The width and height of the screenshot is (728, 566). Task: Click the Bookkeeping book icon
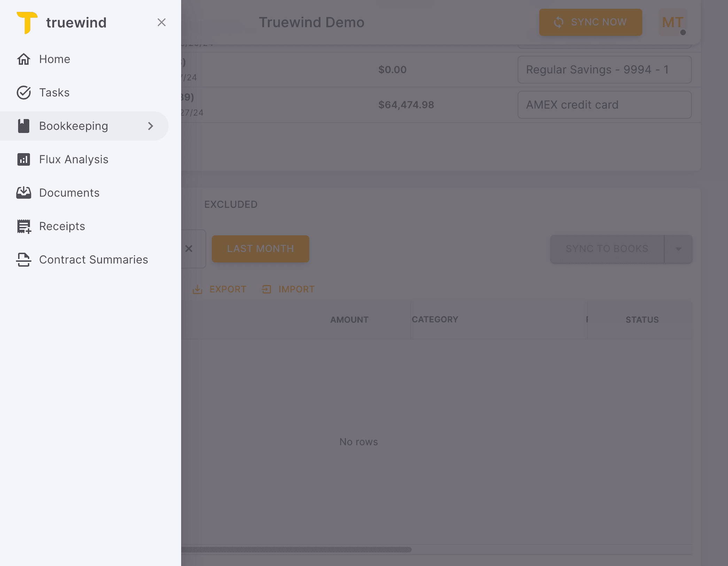click(x=24, y=126)
